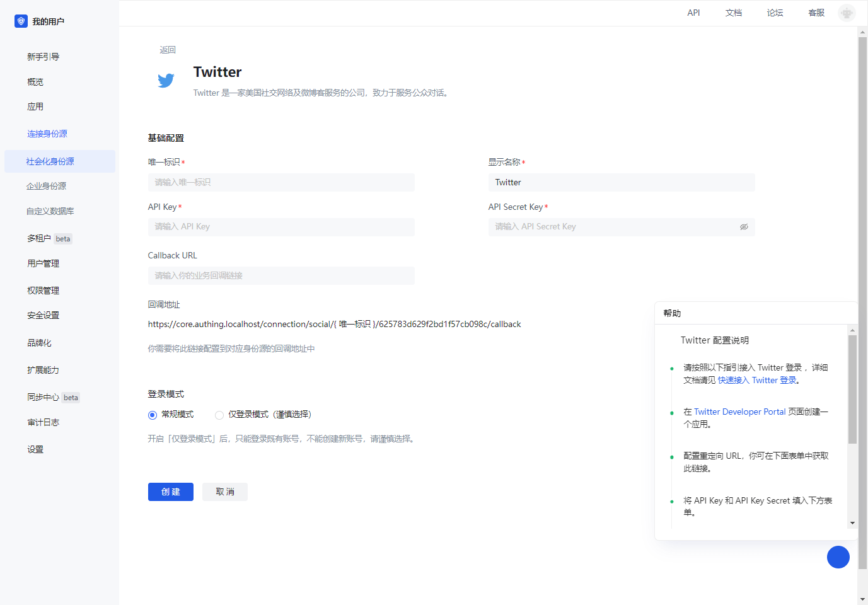Expand the 用户管理 sidebar menu
868x605 pixels.
43,263
